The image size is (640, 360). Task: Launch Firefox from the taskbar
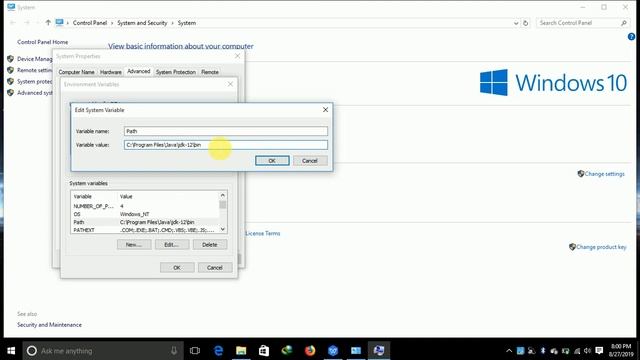[310, 351]
